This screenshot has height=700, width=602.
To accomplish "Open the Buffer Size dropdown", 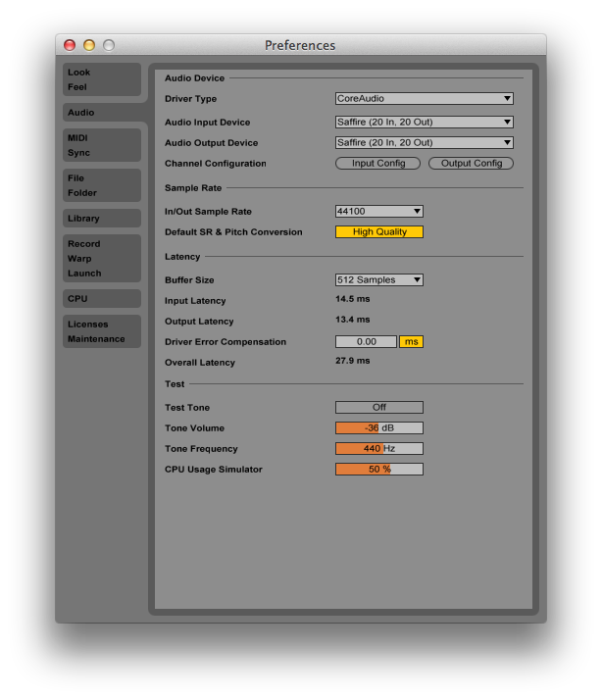I will (379, 280).
